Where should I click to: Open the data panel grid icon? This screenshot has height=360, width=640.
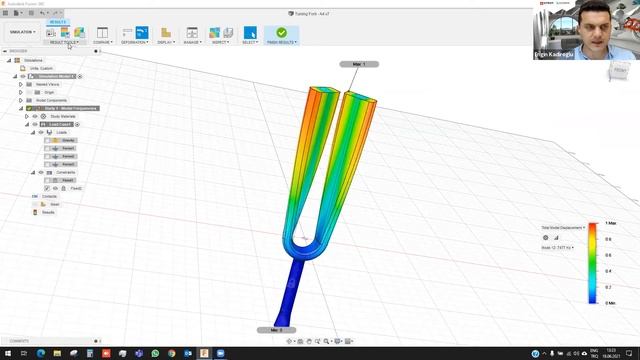point(5,13)
